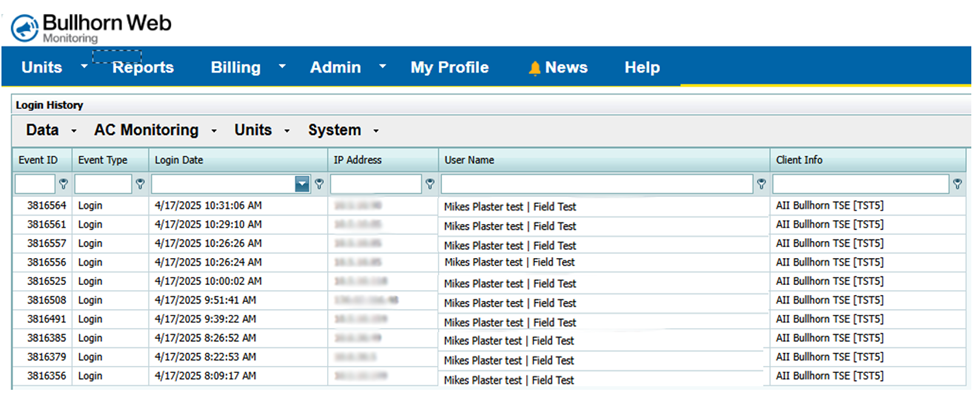Open the System menu
Image resolution: width=975 pixels, height=412 pixels.
tap(335, 130)
